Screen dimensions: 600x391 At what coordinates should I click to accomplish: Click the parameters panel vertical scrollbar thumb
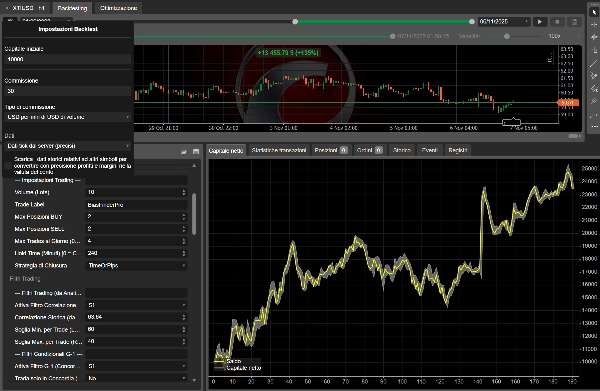[x=194, y=214]
